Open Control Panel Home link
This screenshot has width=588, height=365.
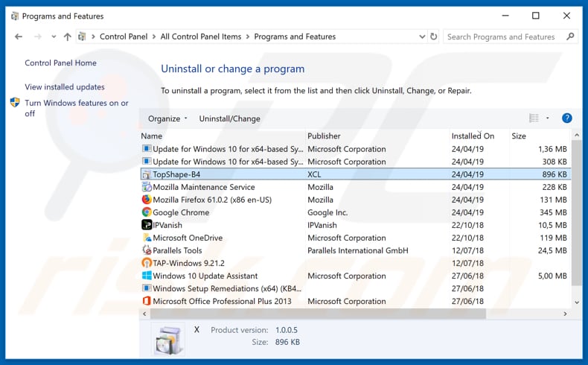click(60, 63)
